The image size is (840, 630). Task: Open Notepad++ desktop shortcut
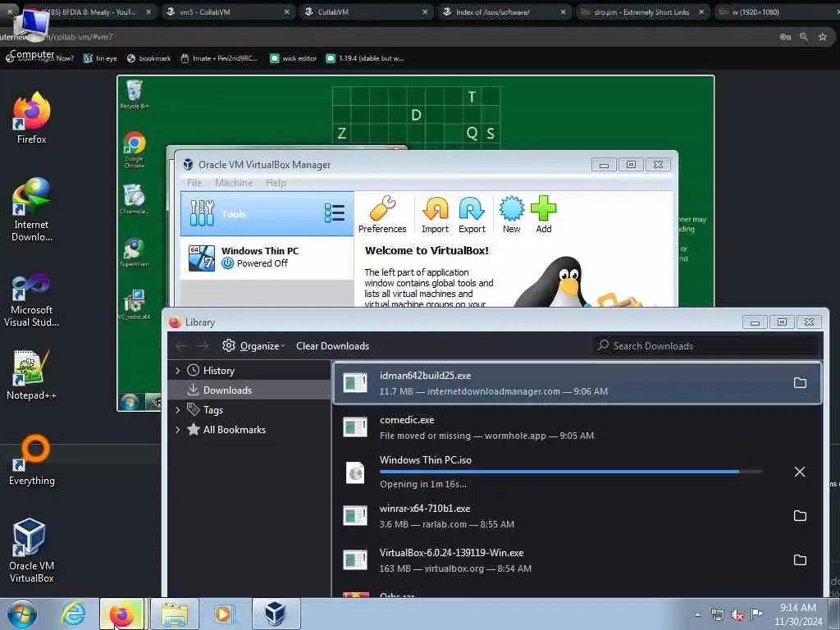point(32,375)
